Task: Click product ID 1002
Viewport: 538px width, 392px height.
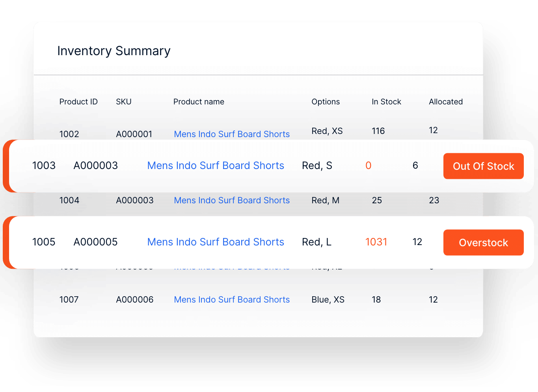Action: point(69,134)
